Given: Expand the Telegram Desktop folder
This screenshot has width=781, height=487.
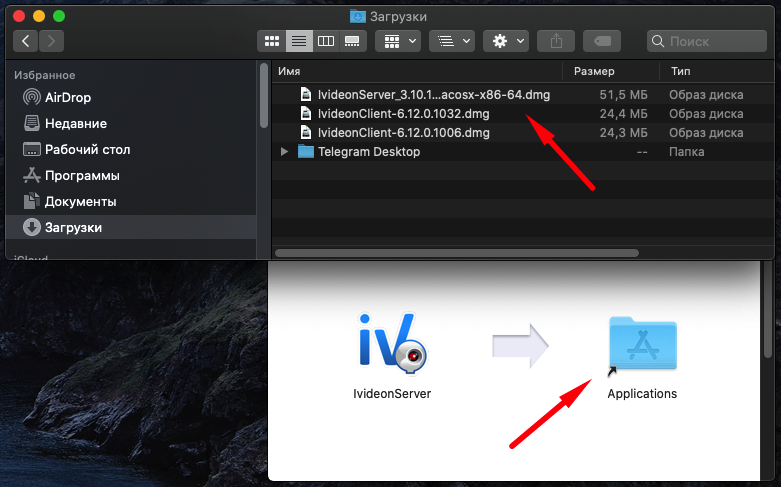Looking at the screenshot, I should pyautogui.click(x=284, y=151).
